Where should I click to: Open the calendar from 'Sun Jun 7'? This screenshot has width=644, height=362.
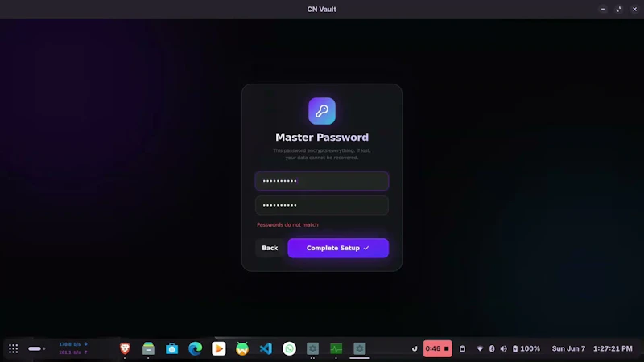568,348
